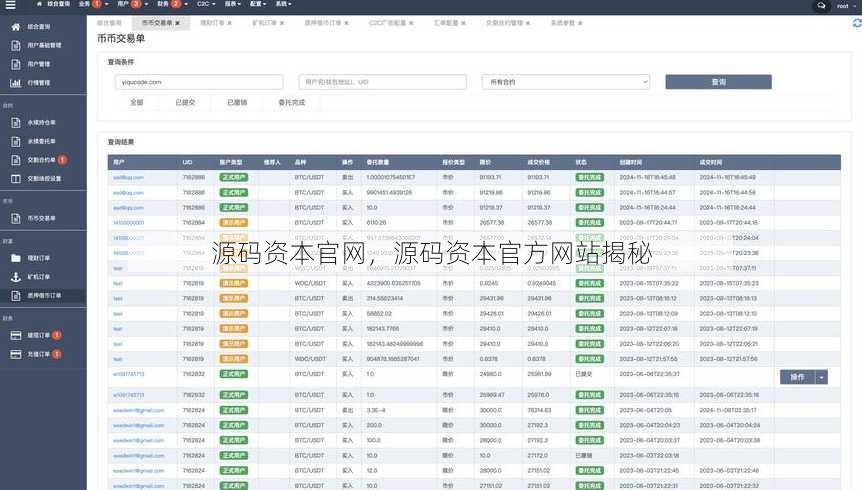Focus the 用户名 / UID search input
862x490 pixels.
383,82
